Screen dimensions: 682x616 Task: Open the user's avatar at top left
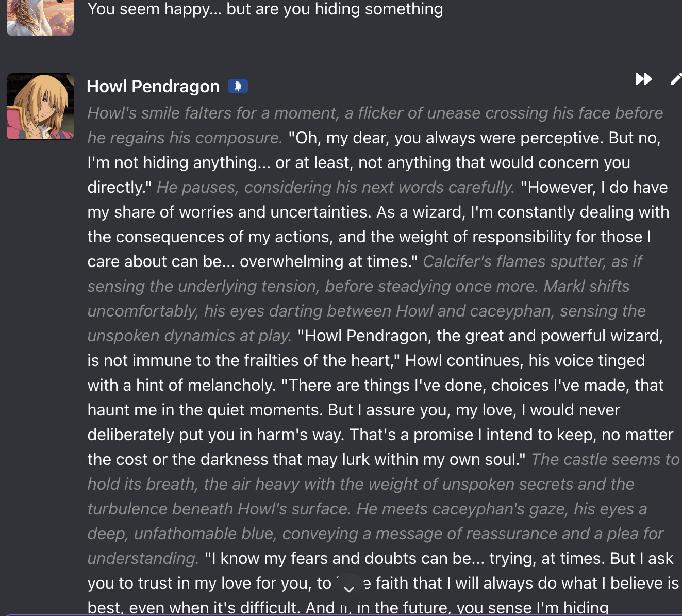coord(40,18)
